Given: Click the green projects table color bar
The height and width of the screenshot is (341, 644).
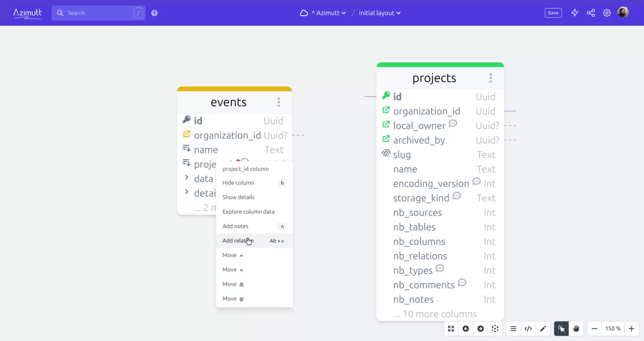Looking at the screenshot, I should click(440, 65).
